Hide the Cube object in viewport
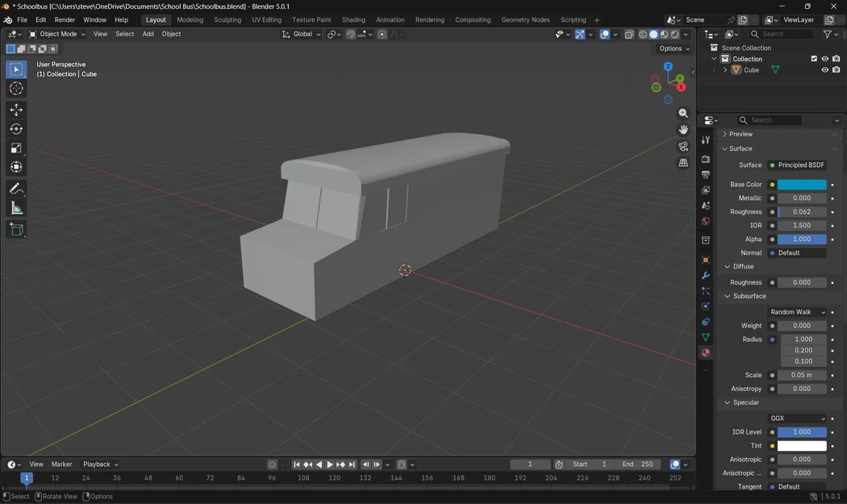 click(824, 70)
